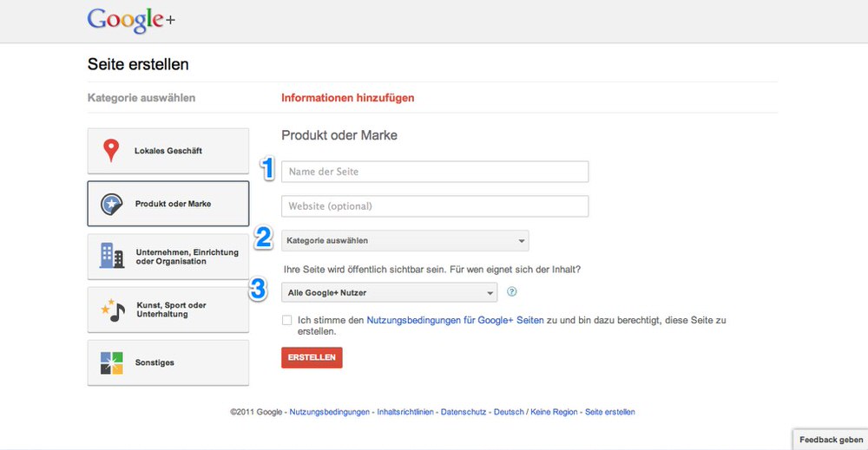This screenshot has height=450, width=868.
Task: Choose Unternehmen, Einrichtung oder Organisation
Action: click(x=168, y=257)
